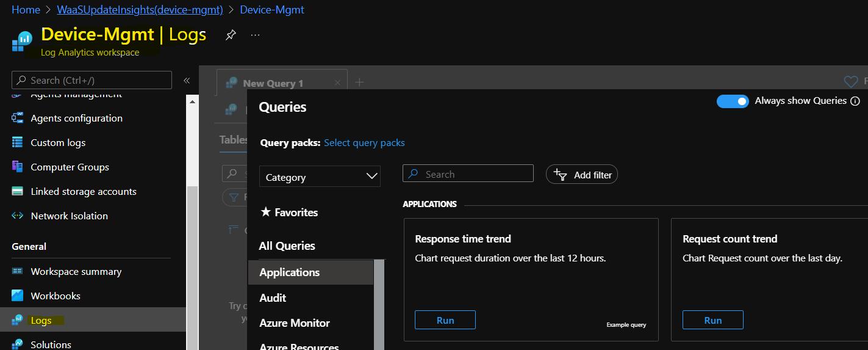Click the Logs icon in sidebar

coord(18,320)
